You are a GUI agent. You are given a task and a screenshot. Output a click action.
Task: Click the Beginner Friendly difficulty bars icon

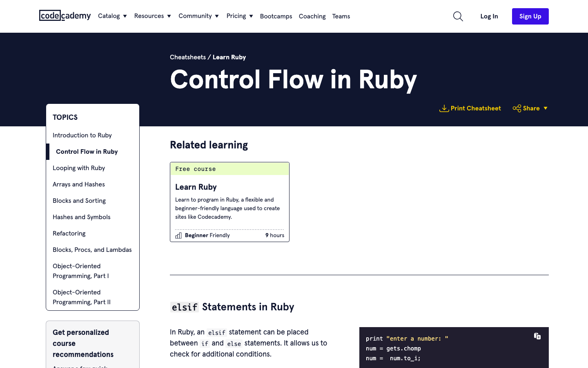tap(178, 236)
